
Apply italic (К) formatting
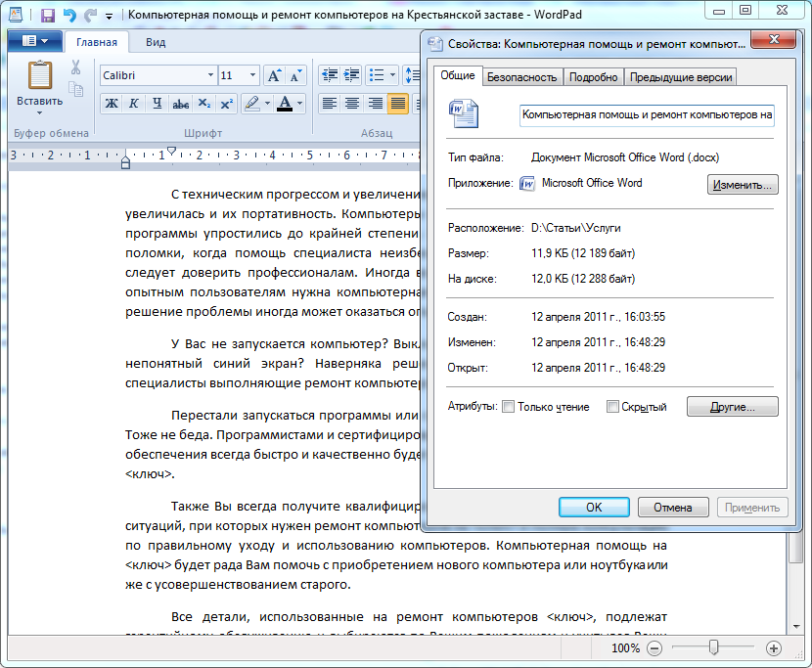point(133,103)
